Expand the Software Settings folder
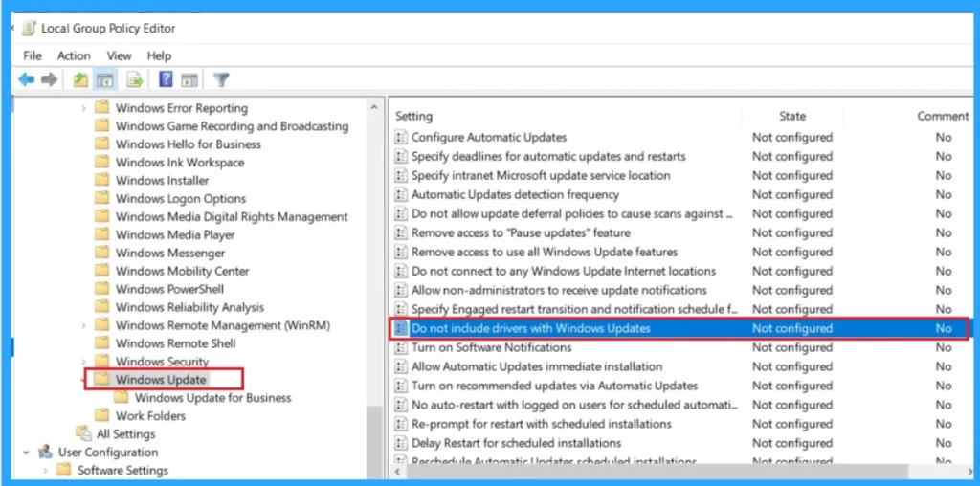 45,470
